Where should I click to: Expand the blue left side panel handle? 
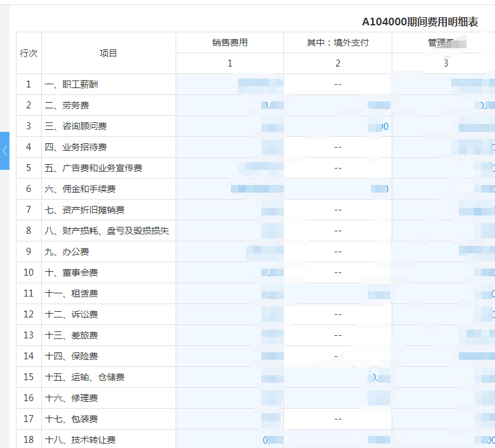click(4, 151)
